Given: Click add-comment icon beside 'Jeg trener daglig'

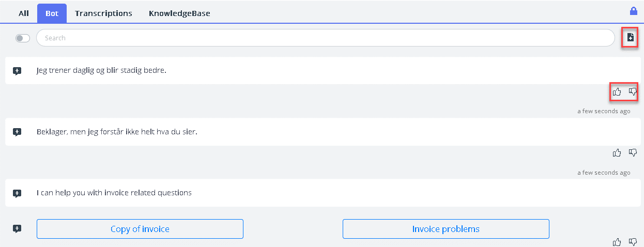Looking at the screenshot, I should click(x=17, y=71).
